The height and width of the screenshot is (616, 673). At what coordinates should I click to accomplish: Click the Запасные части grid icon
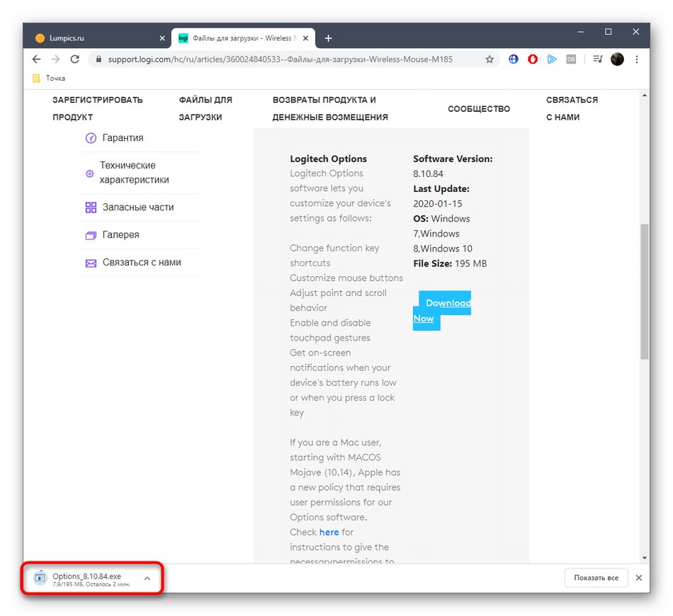click(91, 207)
